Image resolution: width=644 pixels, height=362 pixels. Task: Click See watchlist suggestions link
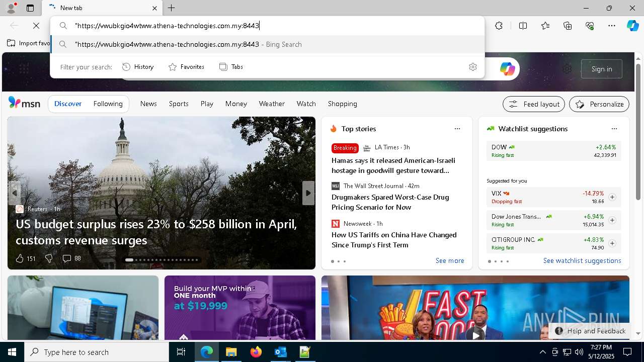click(x=582, y=260)
